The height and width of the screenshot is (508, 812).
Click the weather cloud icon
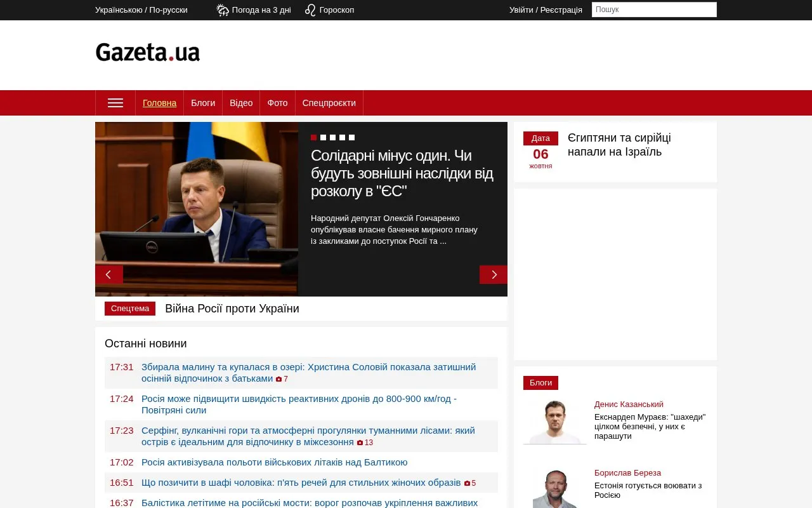tap(223, 10)
